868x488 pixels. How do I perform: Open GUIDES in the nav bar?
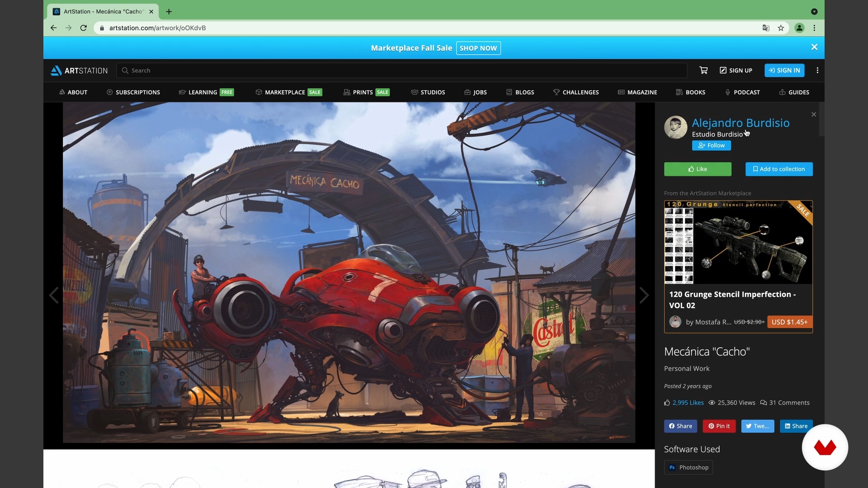[x=794, y=92]
